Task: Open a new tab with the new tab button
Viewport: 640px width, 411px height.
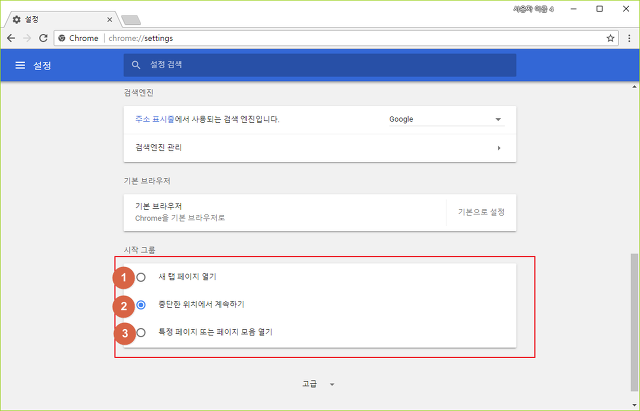Action: pyautogui.click(x=131, y=20)
